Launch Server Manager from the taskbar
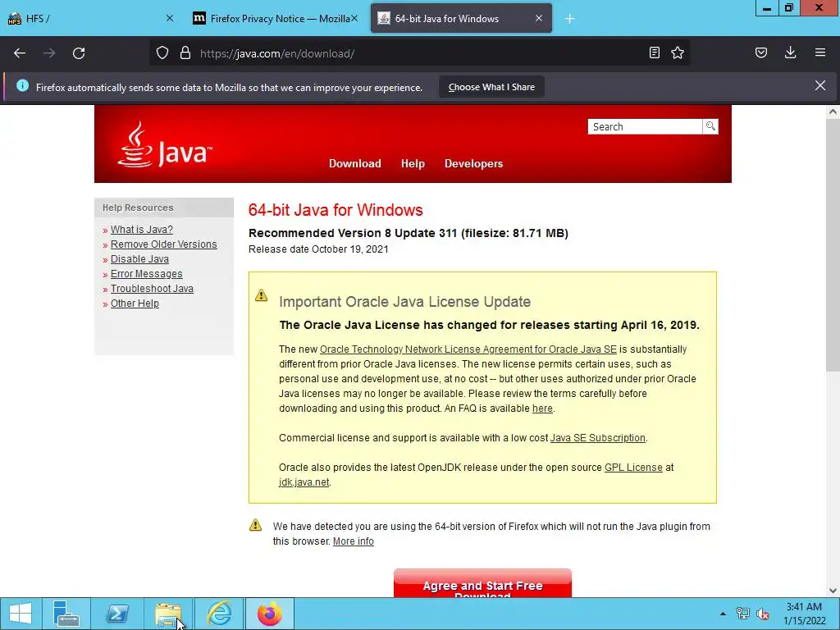 pos(66,614)
